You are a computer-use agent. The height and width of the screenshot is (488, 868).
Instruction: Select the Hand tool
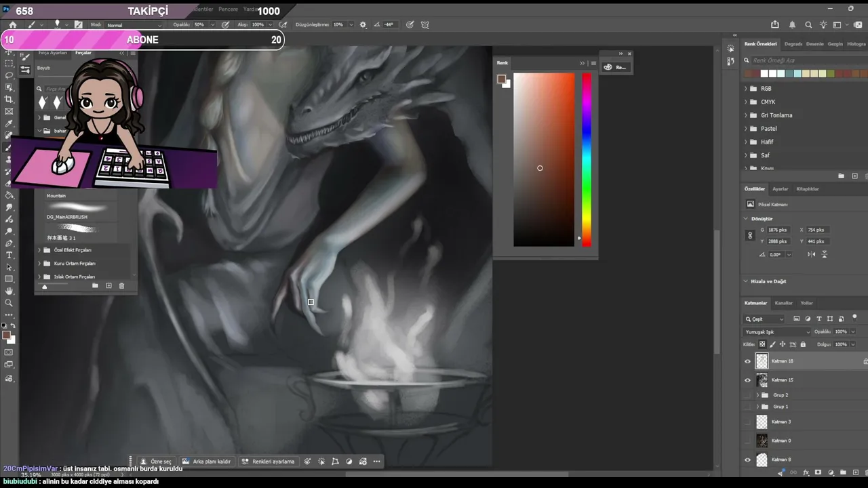click(9, 291)
